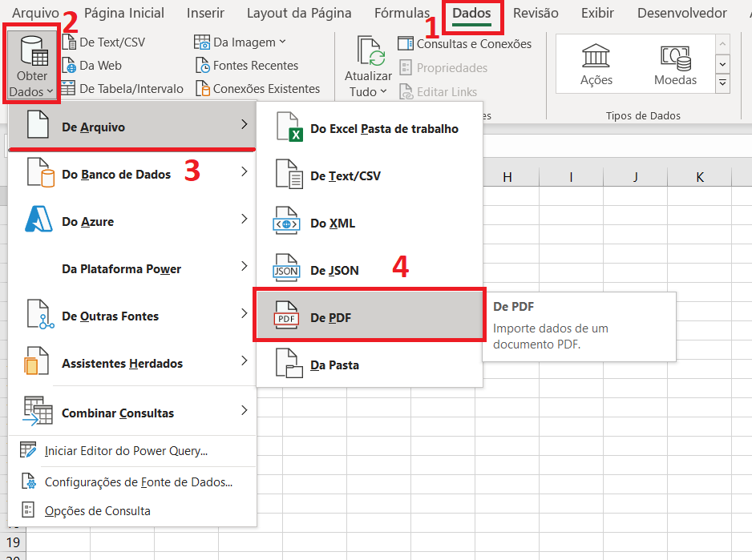This screenshot has height=560, width=752.
Task: Select the "Ações" data type icon
Action: coord(596,60)
